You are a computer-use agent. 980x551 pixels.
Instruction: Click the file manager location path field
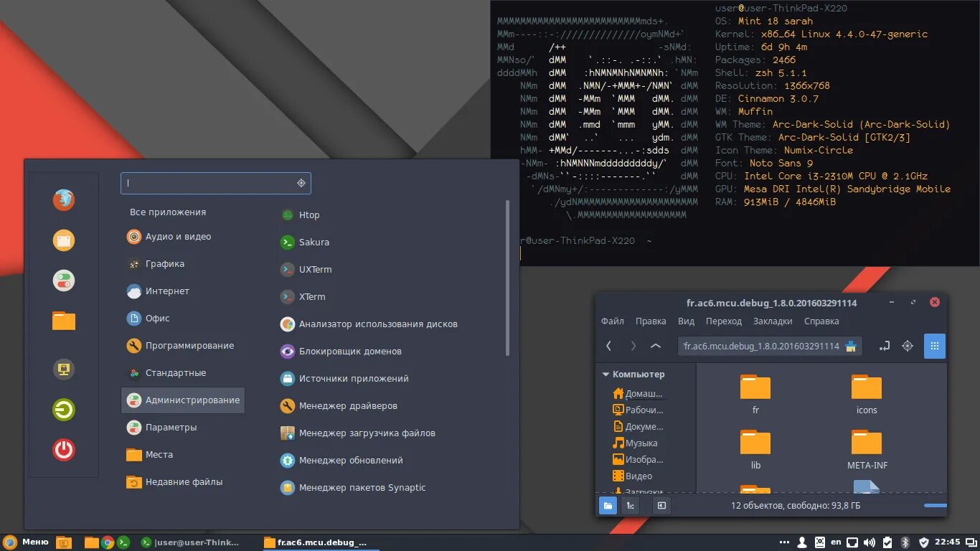769,346
